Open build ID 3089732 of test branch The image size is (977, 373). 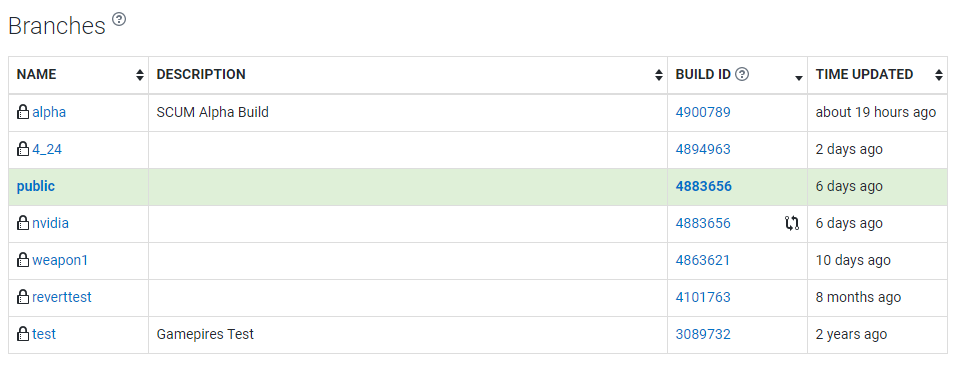point(703,334)
